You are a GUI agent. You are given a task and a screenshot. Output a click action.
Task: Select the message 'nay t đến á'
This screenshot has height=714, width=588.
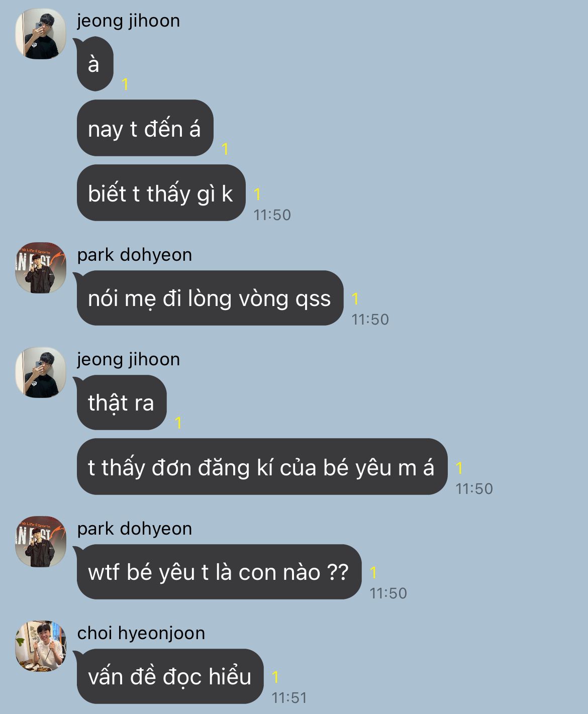click(145, 128)
